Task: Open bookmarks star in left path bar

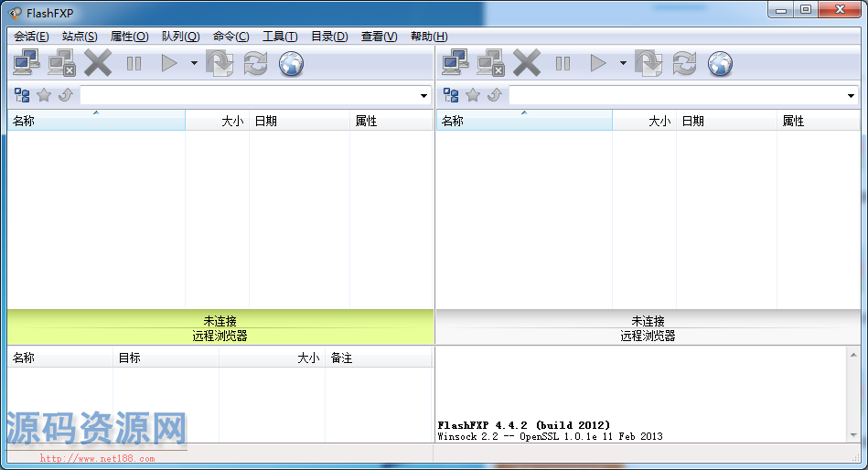Action: click(44, 95)
